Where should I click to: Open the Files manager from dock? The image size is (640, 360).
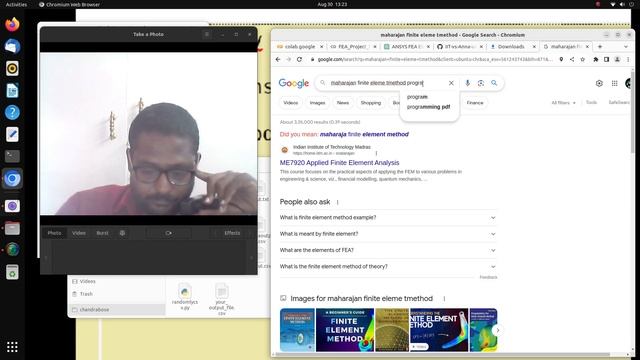pyautogui.click(x=12, y=228)
